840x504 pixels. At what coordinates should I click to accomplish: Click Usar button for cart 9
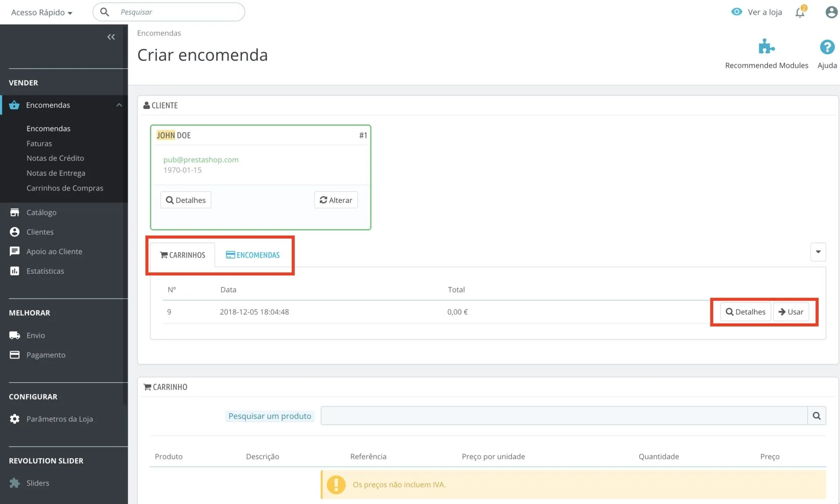tap(791, 312)
